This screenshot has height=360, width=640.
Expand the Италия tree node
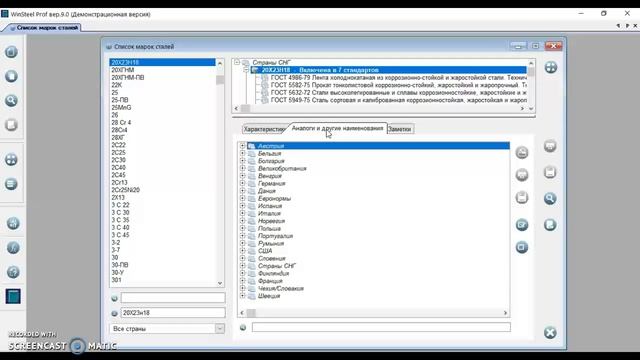242,213
